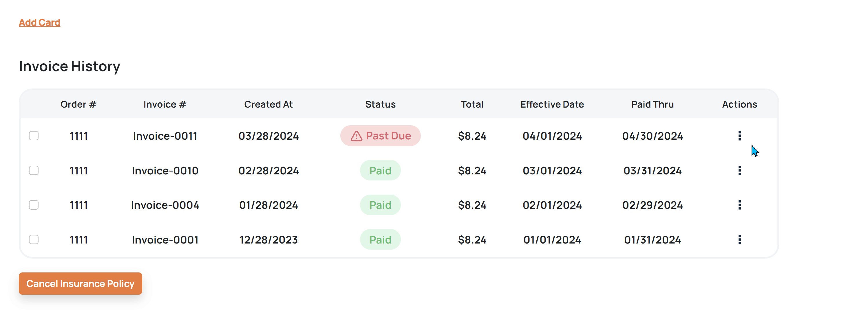
Task: Click the Add Card link
Action: 39,23
